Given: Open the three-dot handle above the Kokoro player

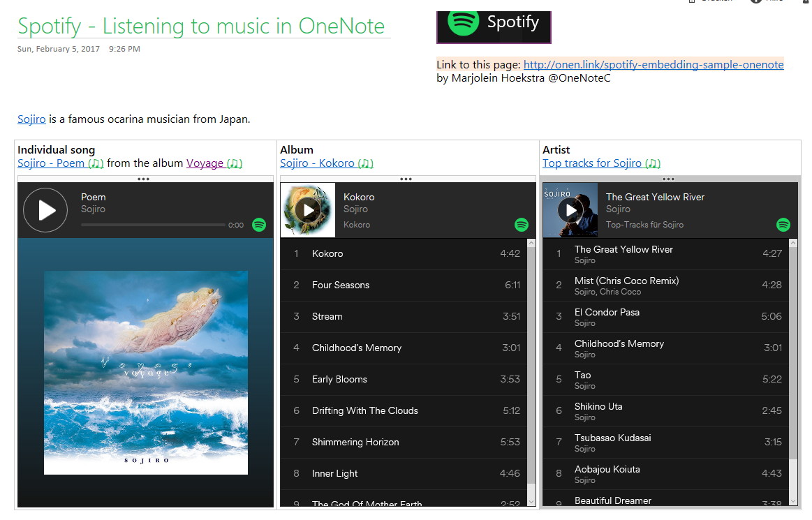Looking at the screenshot, I should pos(406,179).
